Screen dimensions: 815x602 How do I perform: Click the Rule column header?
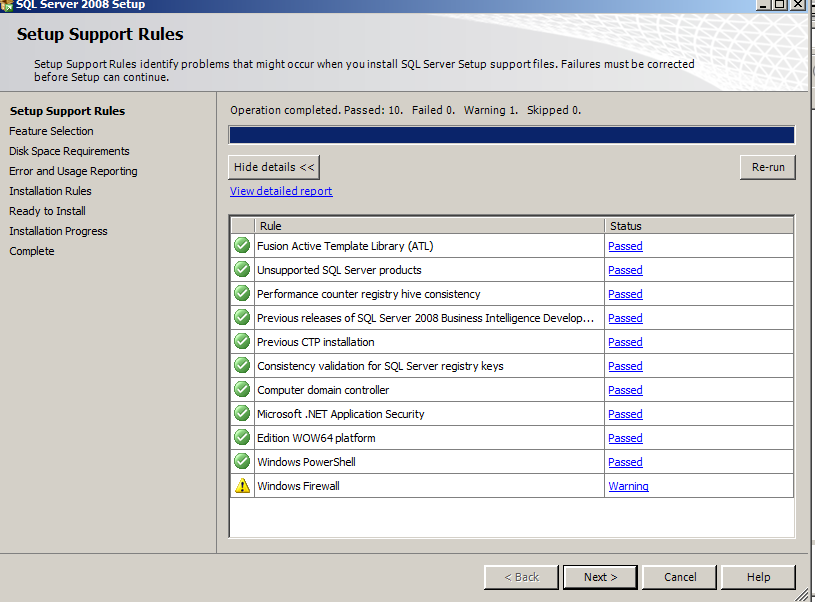coord(430,226)
